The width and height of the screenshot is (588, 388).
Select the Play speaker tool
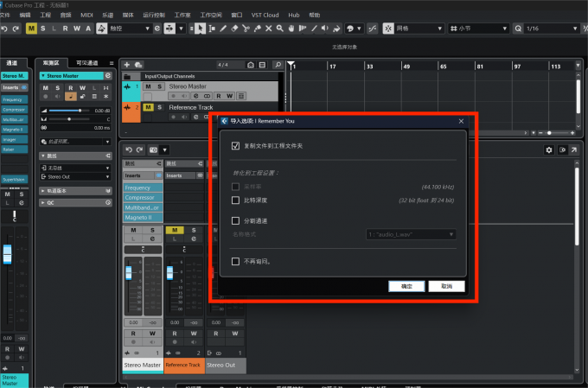[325, 29]
